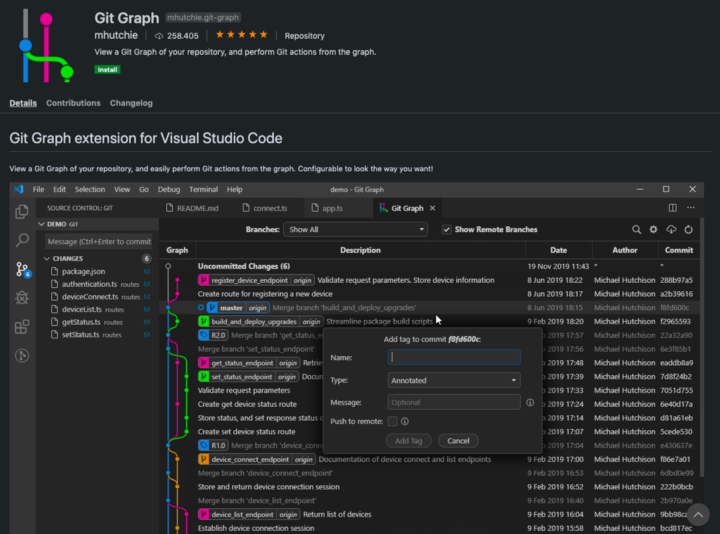Select setStatus.ts in changes list

tap(96, 335)
